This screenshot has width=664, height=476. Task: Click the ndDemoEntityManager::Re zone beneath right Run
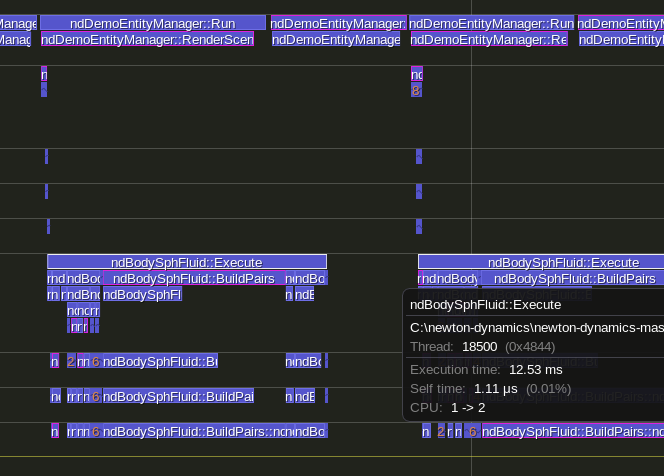(x=488, y=40)
